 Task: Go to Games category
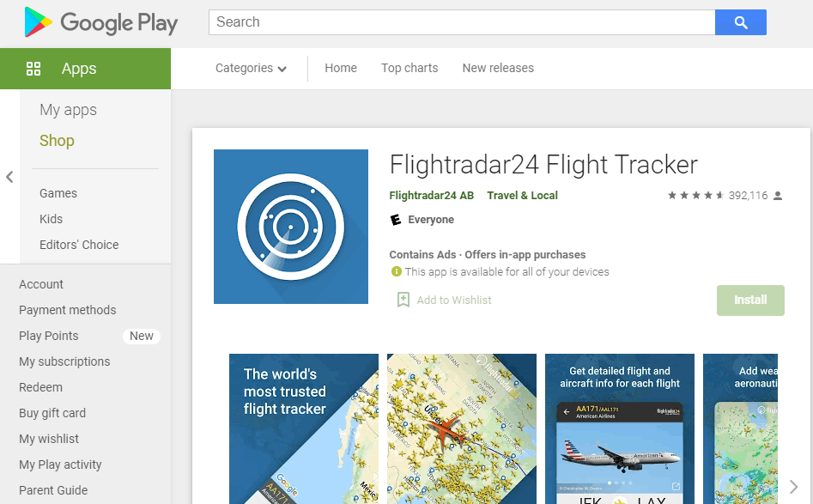pos(58,193)
